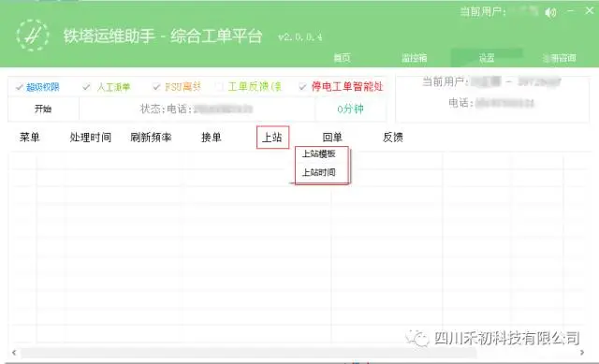Toggle the 人工派单 checkbox

click(x=86, y=87)
